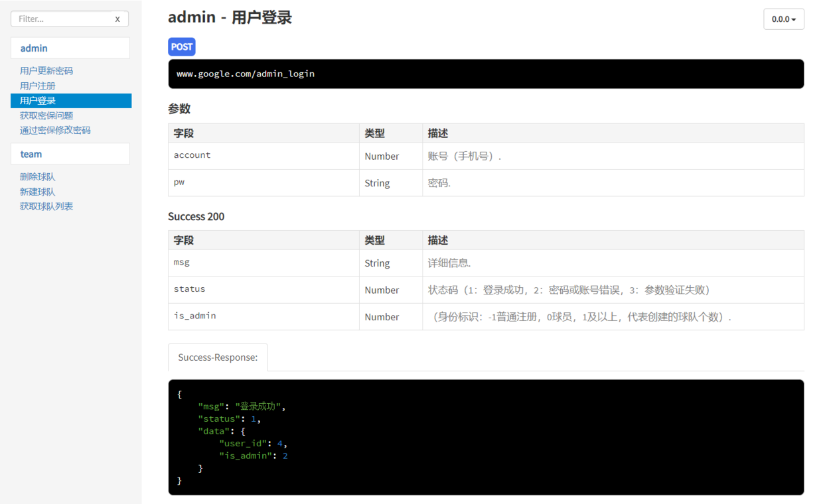Open 新建球队 in sidebar
The width and height of the screenshot is (823, 504).
[38, 192]
